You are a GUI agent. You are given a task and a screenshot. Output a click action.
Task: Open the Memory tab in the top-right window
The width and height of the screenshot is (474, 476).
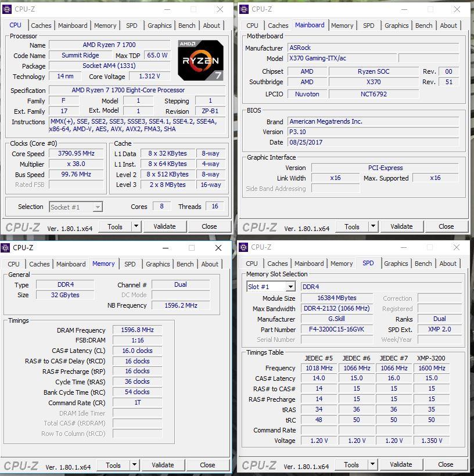click(342, 26)
